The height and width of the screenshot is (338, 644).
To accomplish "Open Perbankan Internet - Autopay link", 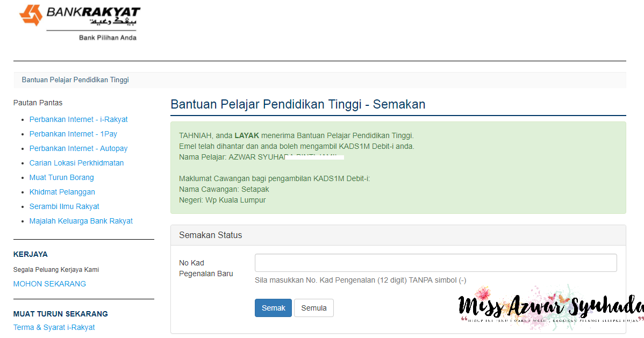I will tap(78, 148).
